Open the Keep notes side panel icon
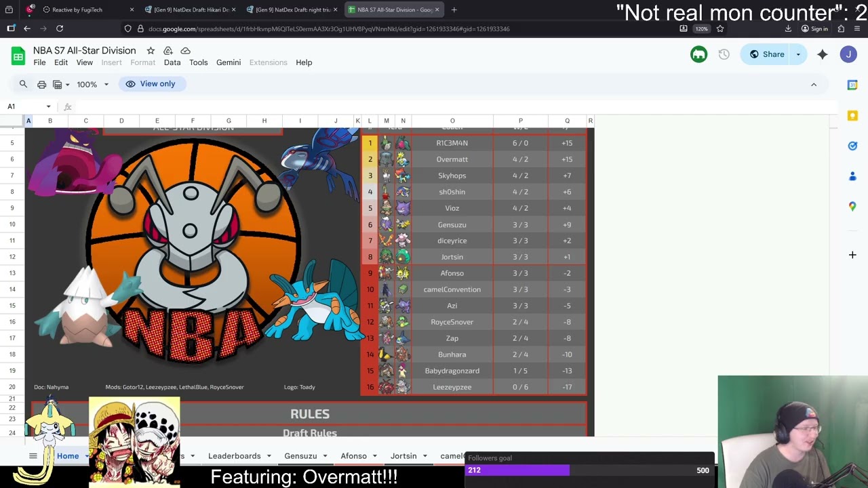Viewport: 868px width, 488px height. (x=852, y=115)
